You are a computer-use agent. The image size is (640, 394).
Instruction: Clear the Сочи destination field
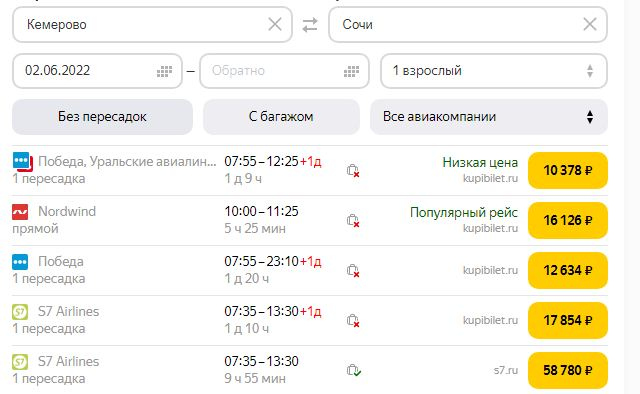(x=590, y=24)
